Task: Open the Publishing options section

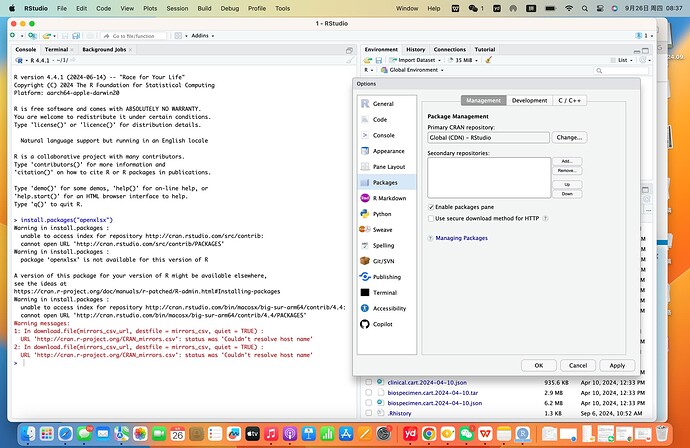Action: pos(386,277)
